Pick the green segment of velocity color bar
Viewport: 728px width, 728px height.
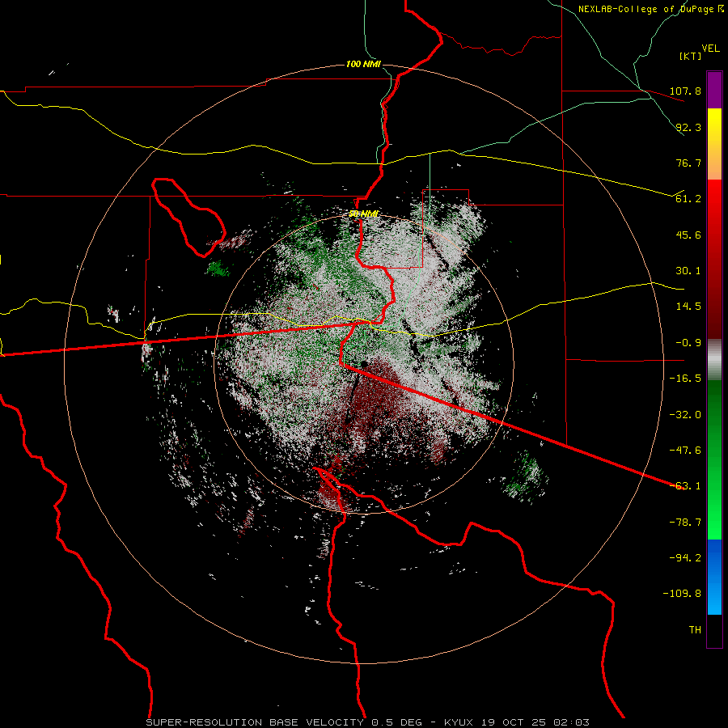tap(714, 459)
